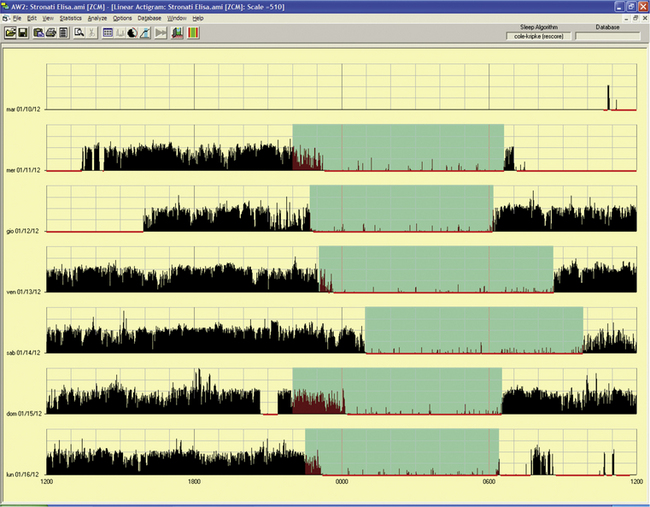Click the pie-clock chart toolbar icon

[x=132, y=33]
